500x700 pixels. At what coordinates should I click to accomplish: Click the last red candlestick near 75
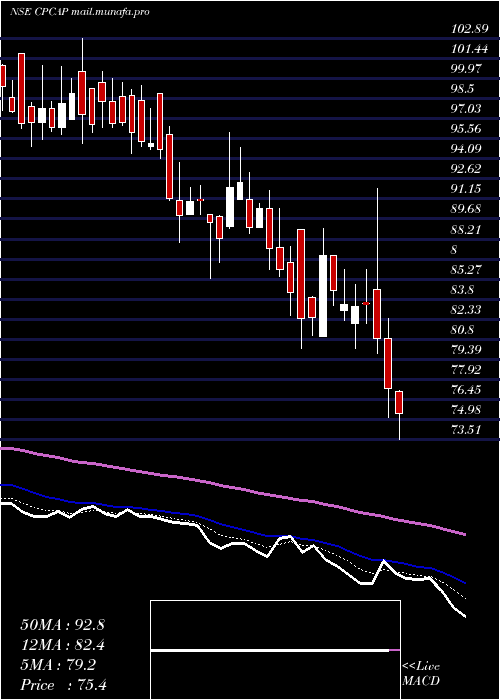point(399,402)
